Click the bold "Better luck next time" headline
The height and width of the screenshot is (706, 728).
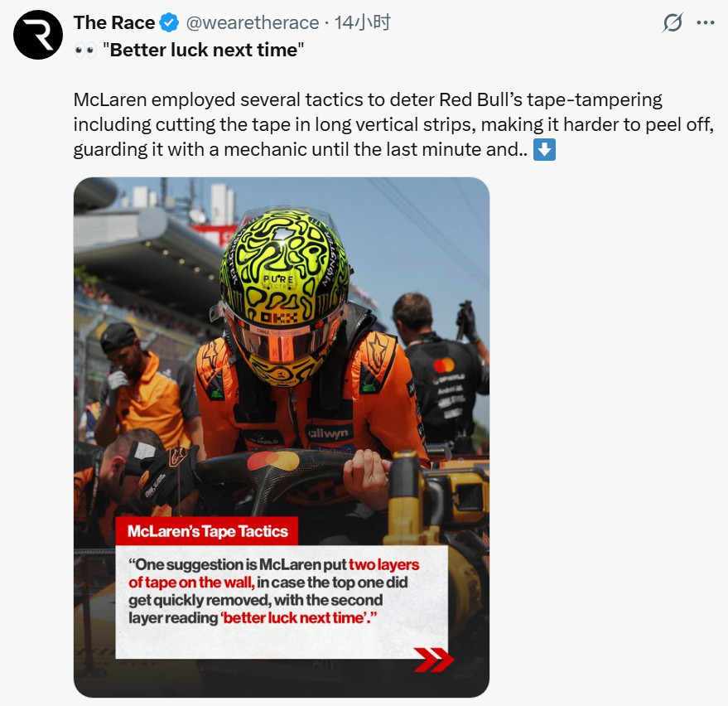(x=203, y=50)
